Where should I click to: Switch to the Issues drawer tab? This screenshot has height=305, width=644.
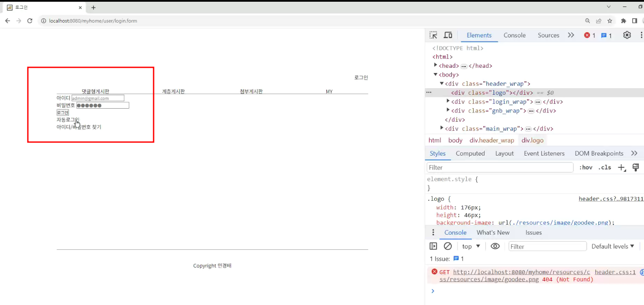pos(533,232)
